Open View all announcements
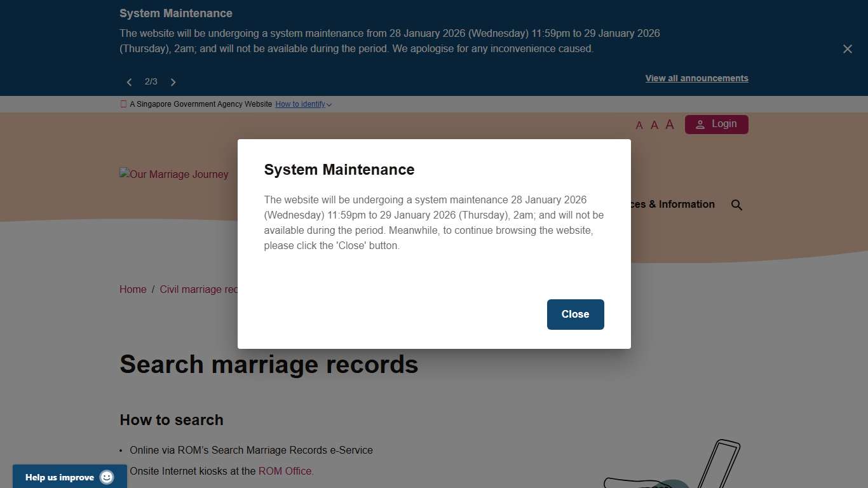The height and width of the screenshot is (488, 868). point(696,78)
